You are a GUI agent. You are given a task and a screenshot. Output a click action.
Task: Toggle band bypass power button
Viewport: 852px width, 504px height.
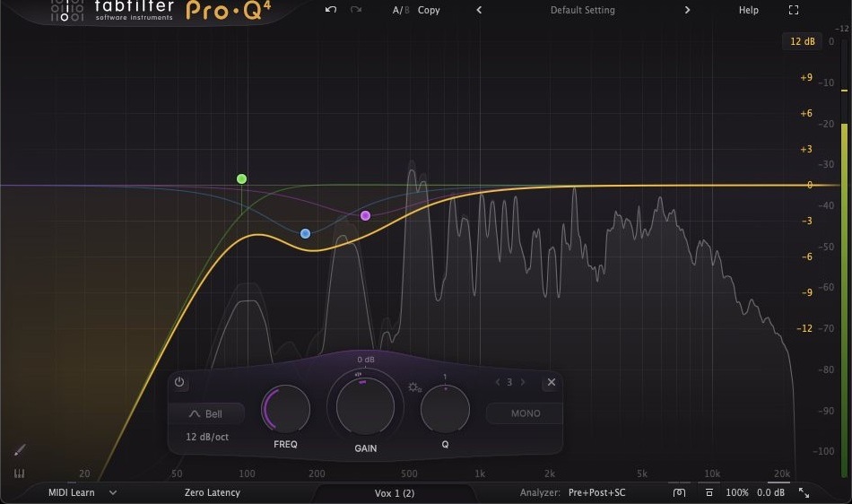coord(179,382)
